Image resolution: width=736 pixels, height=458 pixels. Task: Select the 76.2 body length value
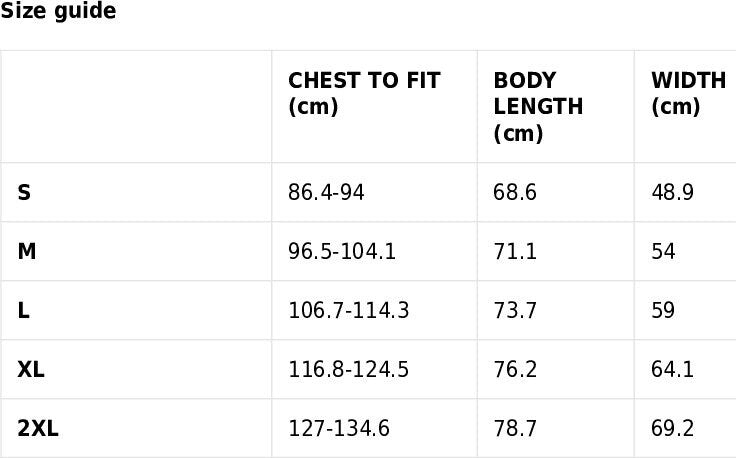(x=515, y=369)
